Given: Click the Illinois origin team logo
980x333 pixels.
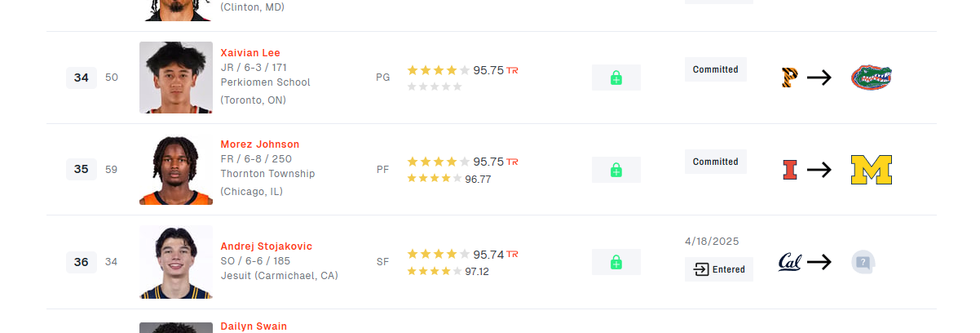Looking at the screenshot, I should pos(788,170).
